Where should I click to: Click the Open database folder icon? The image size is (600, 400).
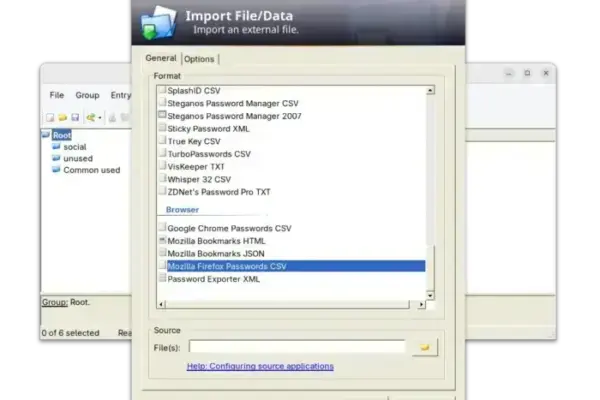[62, 118]
